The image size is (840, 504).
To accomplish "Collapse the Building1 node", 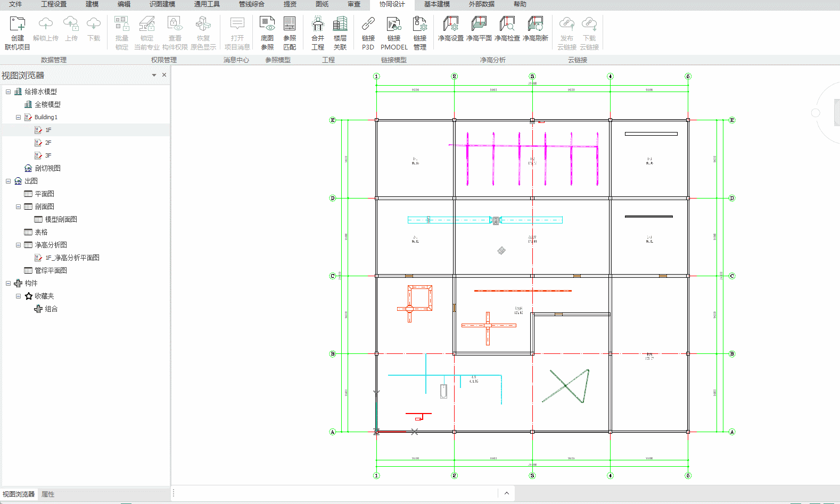I will 18,117.
